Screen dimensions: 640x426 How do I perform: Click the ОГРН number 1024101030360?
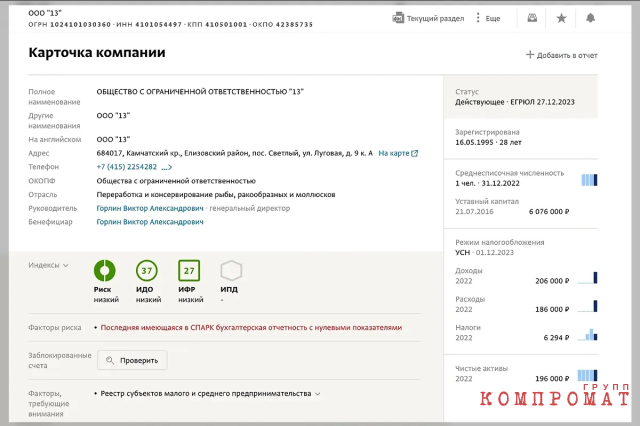(80, 24)
